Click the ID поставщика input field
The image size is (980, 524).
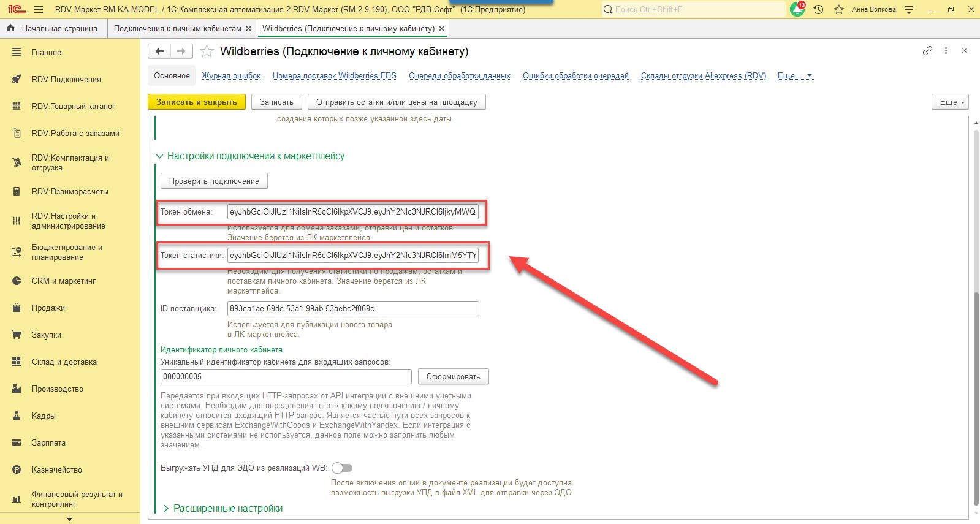click(x=353, y=309)
